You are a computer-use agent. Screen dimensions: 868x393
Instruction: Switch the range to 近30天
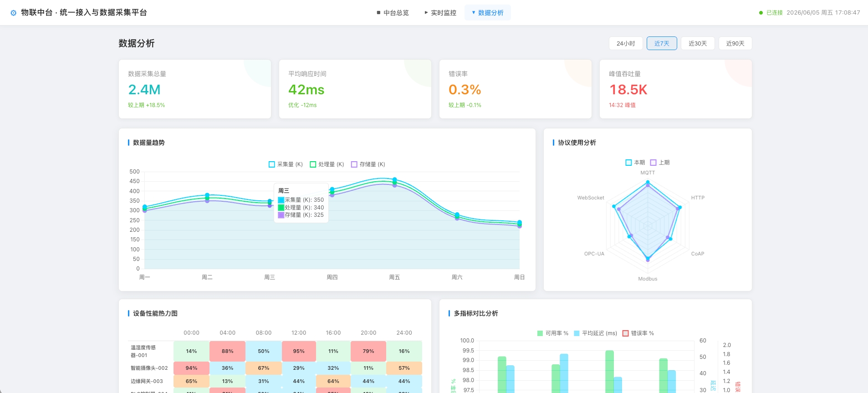(x=698, y=43)
